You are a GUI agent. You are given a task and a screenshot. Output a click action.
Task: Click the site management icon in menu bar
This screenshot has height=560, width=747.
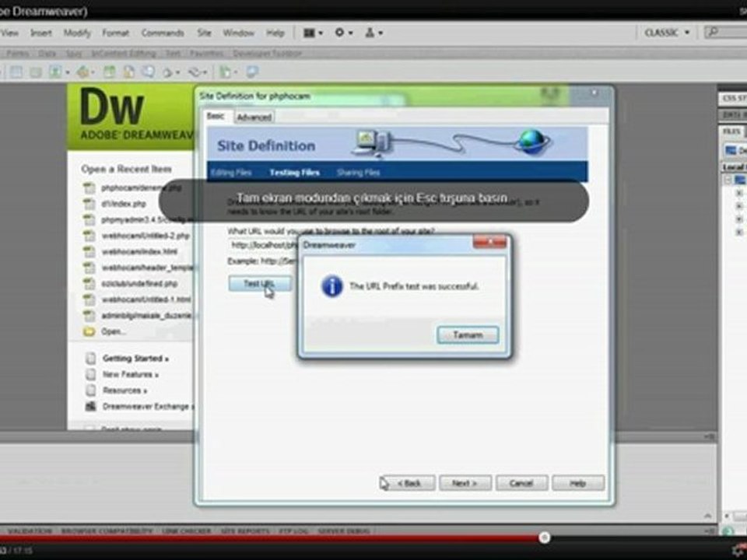pyautogui.click(x=370, y=33)
